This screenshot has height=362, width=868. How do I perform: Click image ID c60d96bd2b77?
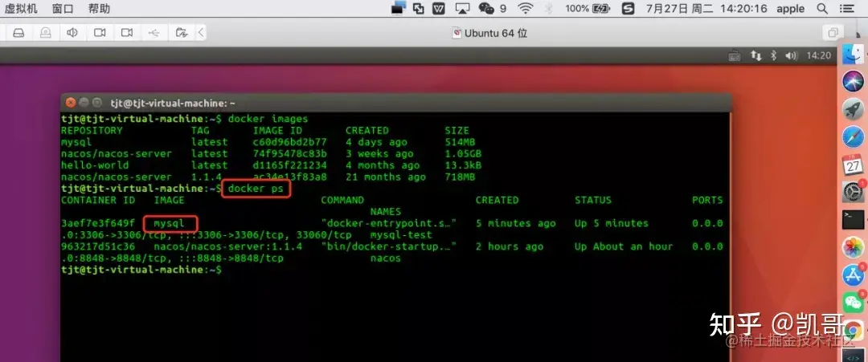289,142
